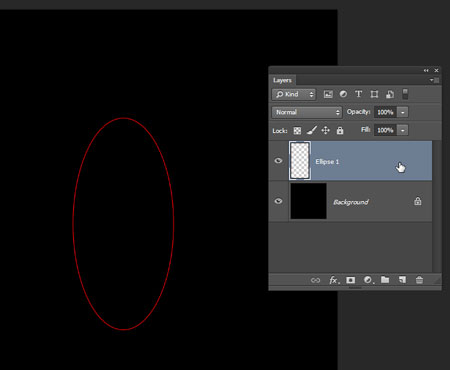Viewport: 450px width, 370px height.
Task: Click lock transparent pixels icon
Action: click(297, 131)
